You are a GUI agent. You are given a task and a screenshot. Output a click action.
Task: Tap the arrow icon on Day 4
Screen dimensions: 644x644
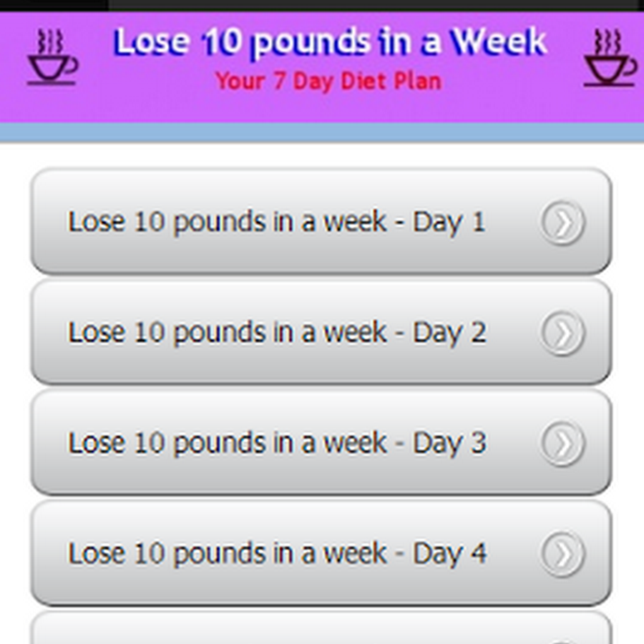[x=562, y=553]
